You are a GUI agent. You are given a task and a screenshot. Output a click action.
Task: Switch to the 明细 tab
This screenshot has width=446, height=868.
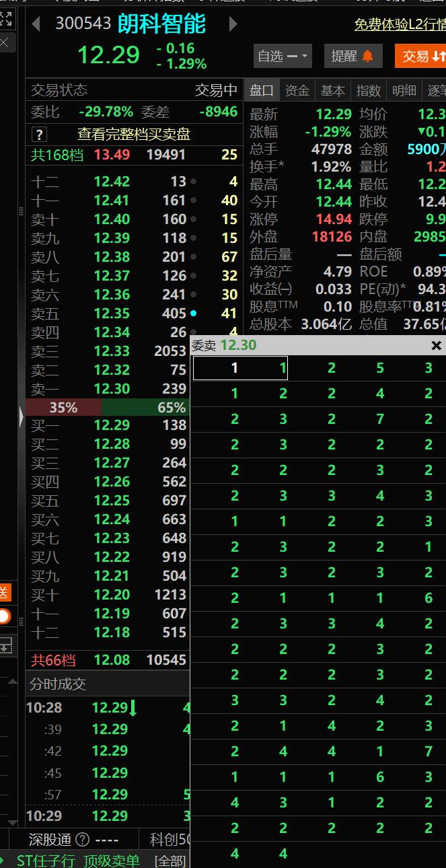(404, 90)
